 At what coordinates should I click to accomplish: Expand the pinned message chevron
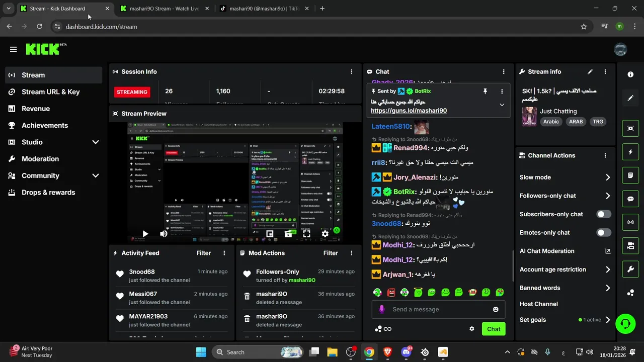tap(502, 105)
